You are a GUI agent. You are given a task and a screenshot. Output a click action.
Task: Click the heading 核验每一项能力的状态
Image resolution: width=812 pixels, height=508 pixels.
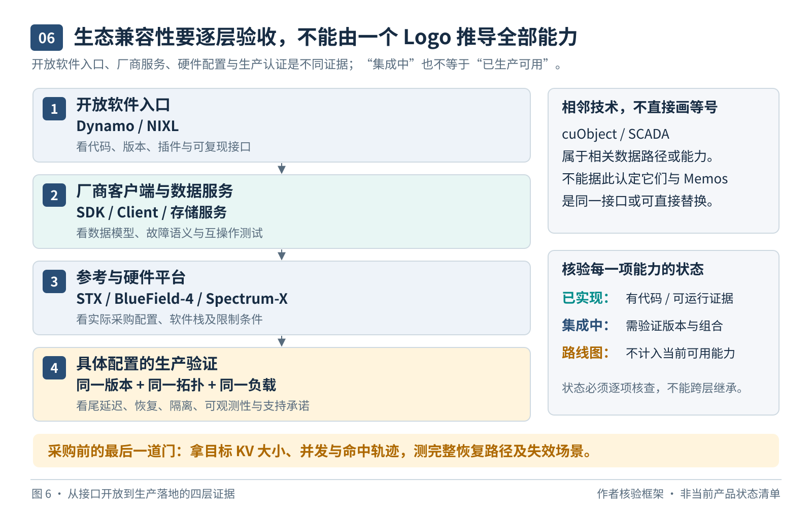(x=633, y=269)
